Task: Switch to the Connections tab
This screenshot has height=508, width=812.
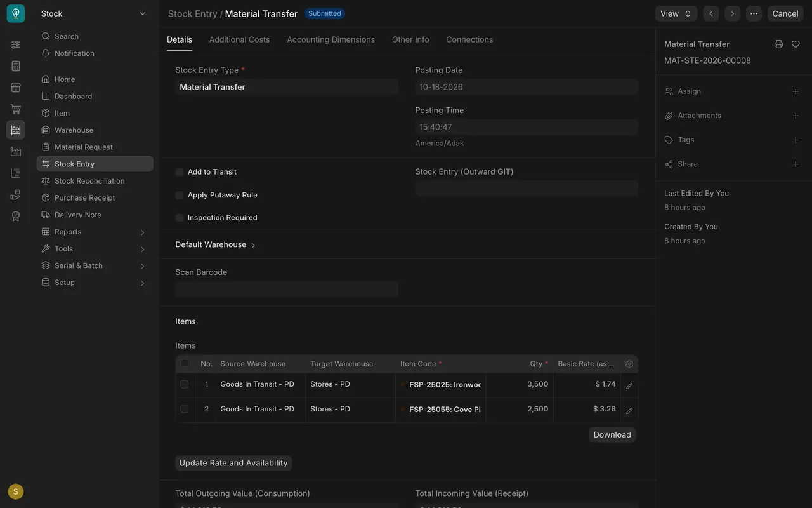Action: coord(469,39)
